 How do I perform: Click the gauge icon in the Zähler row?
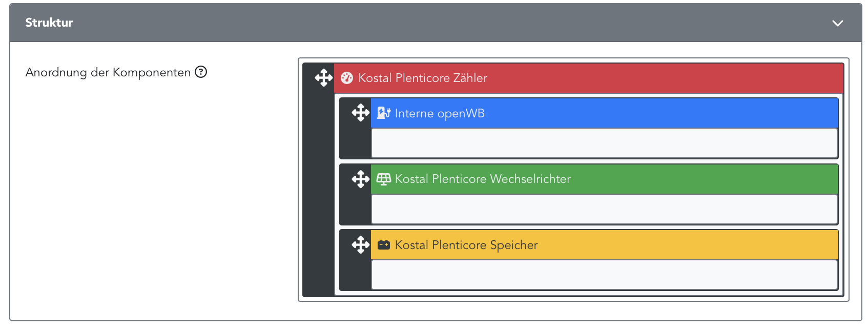click(x=347, y=78)
